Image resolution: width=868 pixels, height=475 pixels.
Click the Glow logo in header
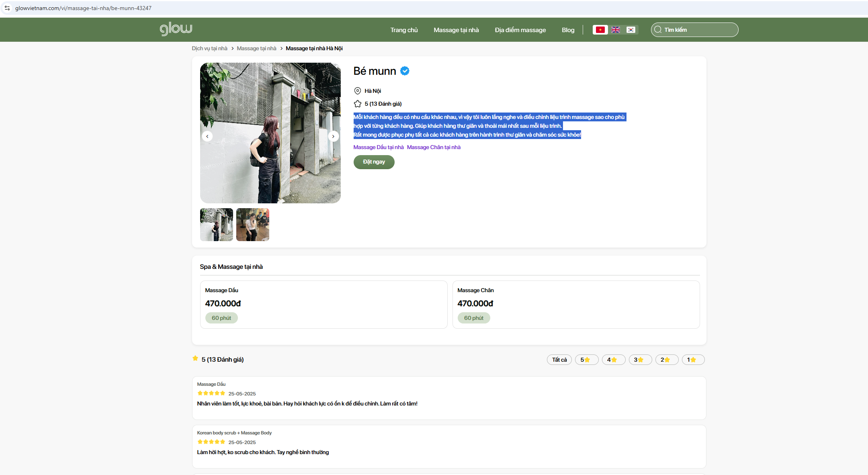point(176,29)
